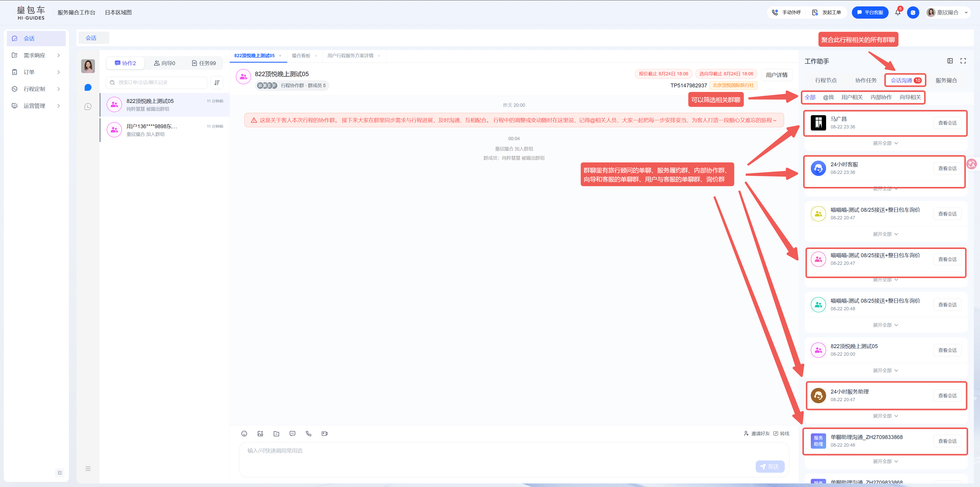
Task: Filter conversations by @我
Action: (x=828, y=98)
